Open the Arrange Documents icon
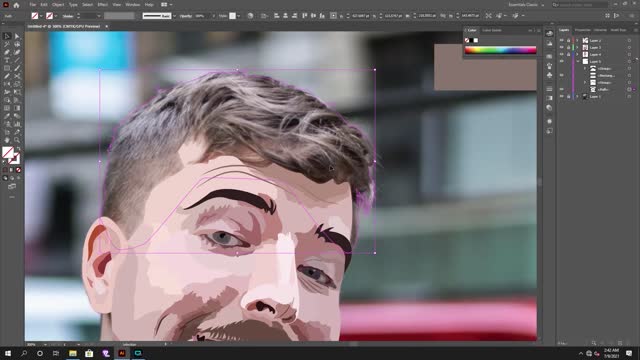The image size is (640, 360). point(164,5)
